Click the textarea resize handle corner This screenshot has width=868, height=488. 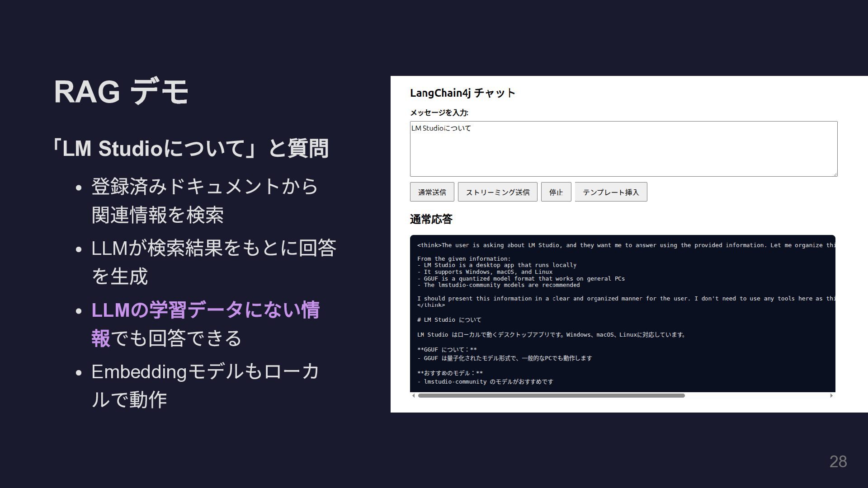point(835,174)
